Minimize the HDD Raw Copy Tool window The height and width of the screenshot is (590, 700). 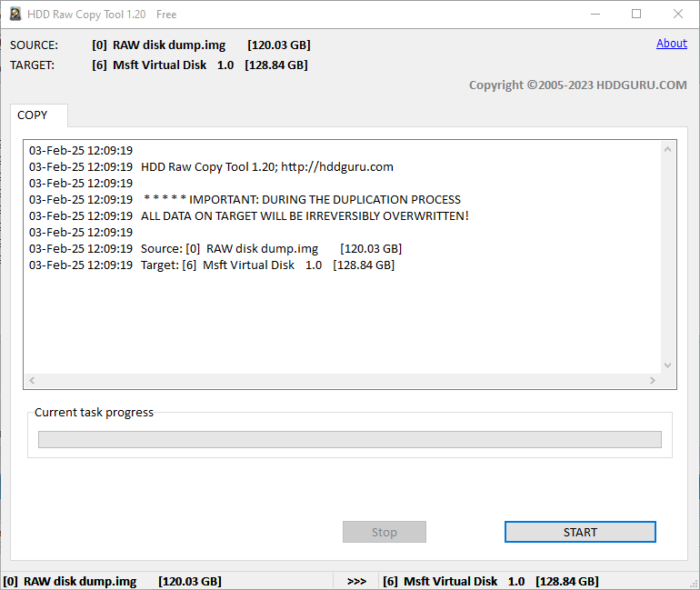[x=595, y=14]
